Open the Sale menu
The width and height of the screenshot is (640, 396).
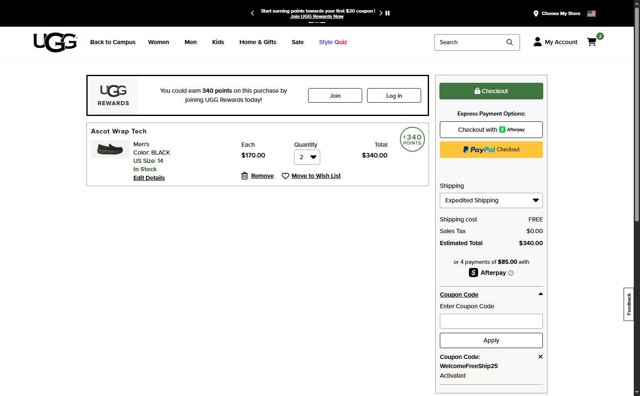(x=298, y=42)
